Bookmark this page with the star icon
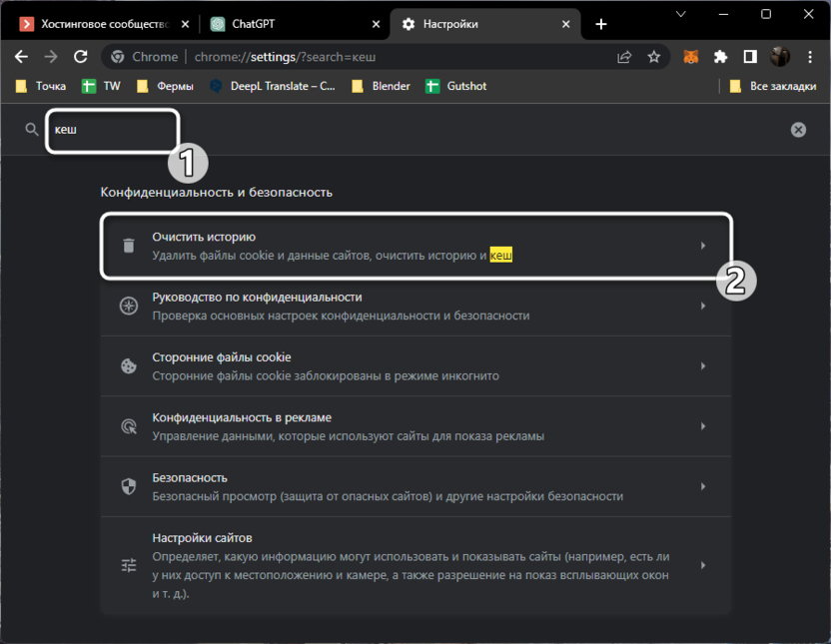831x644 pixels. 654,57
